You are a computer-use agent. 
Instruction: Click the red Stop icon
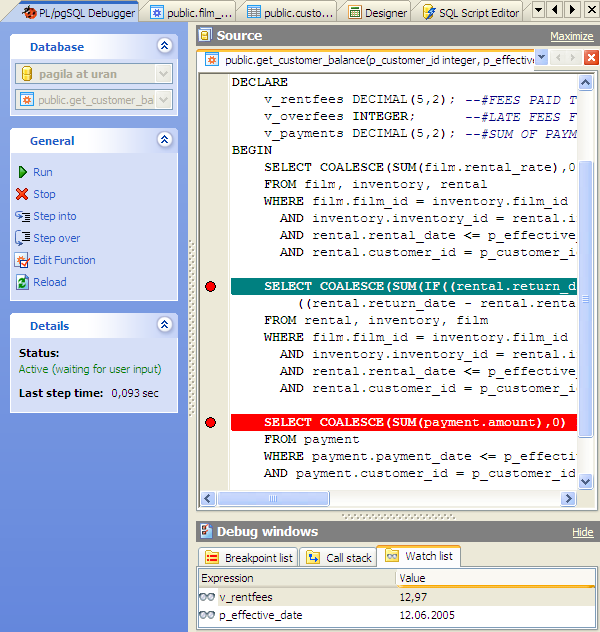click(23, 194)
